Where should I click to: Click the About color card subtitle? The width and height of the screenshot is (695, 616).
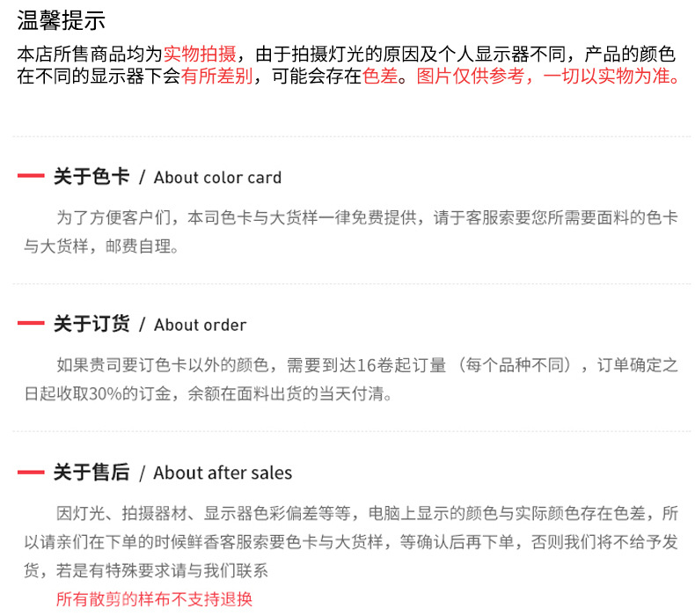click(217, 178)
